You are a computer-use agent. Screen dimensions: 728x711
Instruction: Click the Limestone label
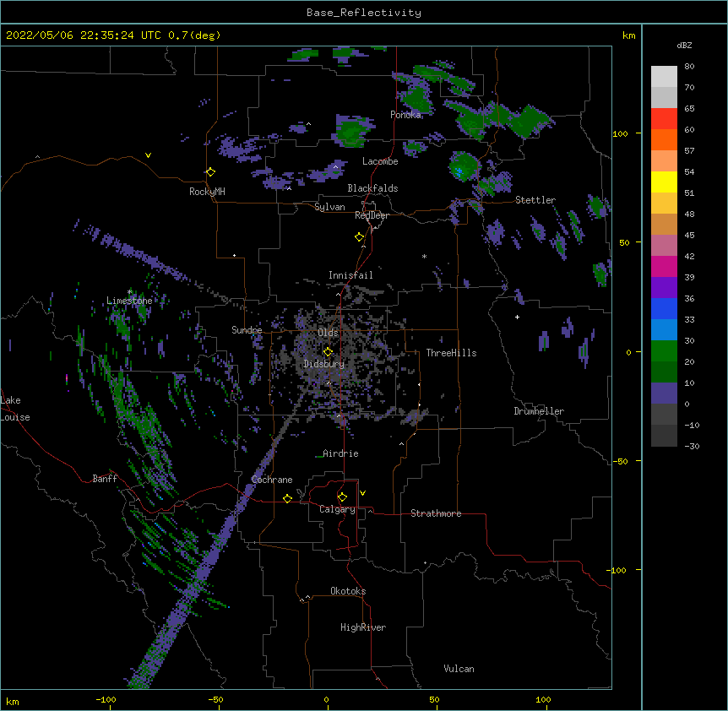tap(129, 301)
